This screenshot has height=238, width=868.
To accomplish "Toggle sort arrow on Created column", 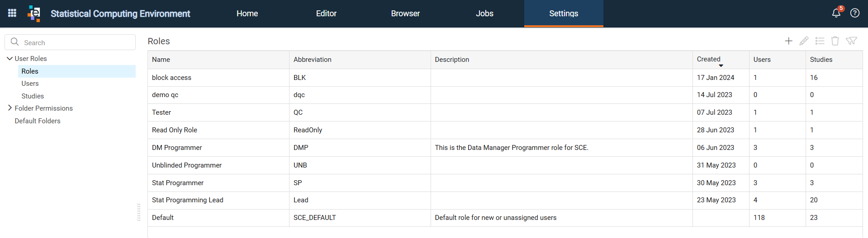I will click(721, 66).
